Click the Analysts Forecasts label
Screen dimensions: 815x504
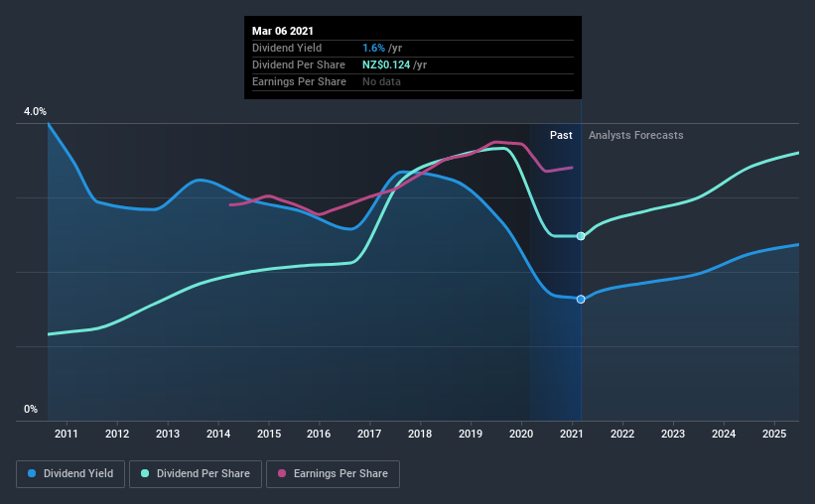[635, 135]
